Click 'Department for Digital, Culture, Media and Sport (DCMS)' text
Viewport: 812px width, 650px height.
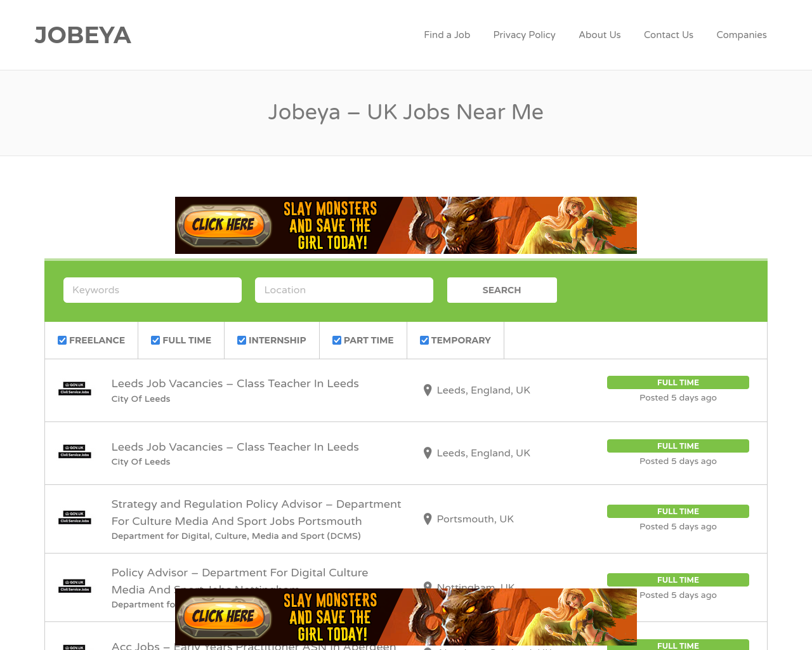click(x=236, y=536)
